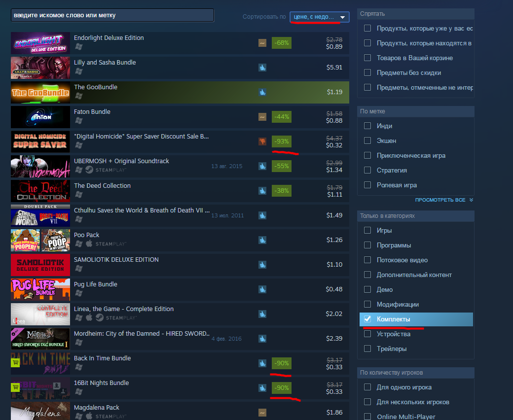Click the search term input field
The image size is (513, 420).
pos(112,15)
